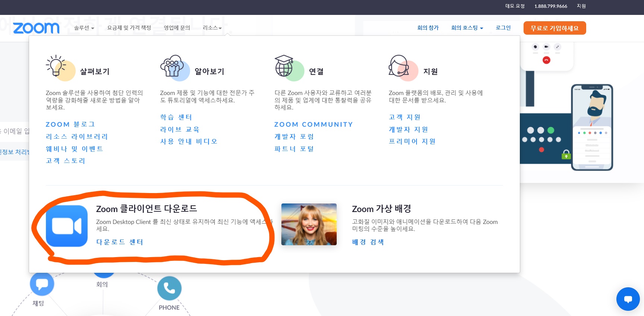This screenshot has height=316, width=644.
Task: Click the 회의 label under circle
Action: 102,284
